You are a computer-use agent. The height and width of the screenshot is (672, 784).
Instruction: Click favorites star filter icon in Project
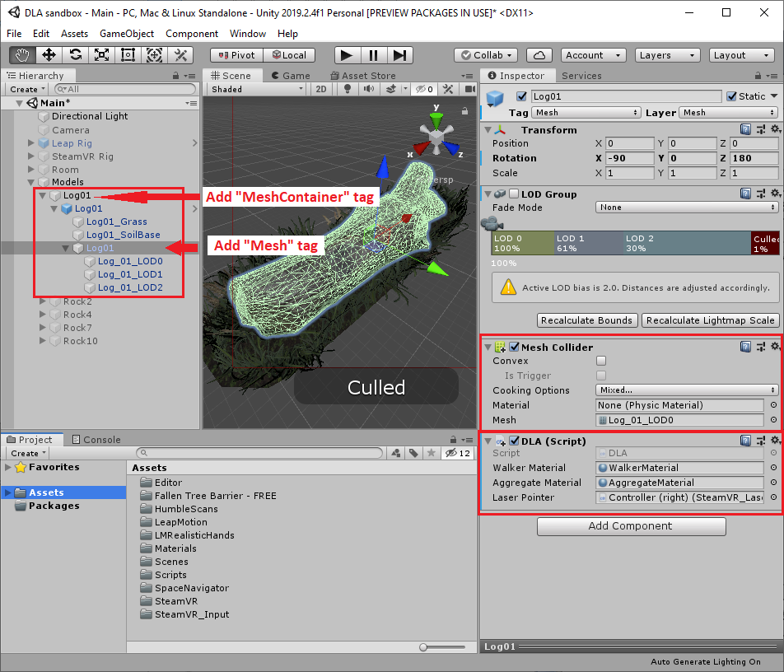click(431, 453)
